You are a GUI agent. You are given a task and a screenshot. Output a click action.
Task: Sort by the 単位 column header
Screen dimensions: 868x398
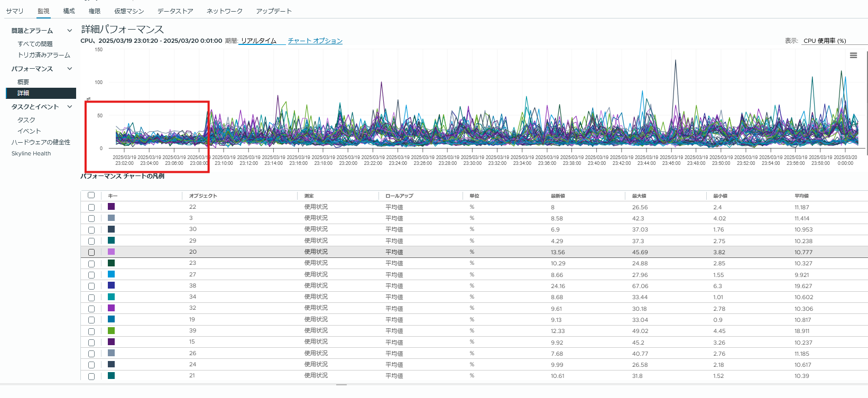pyautogui.click(x=474, y=196)
